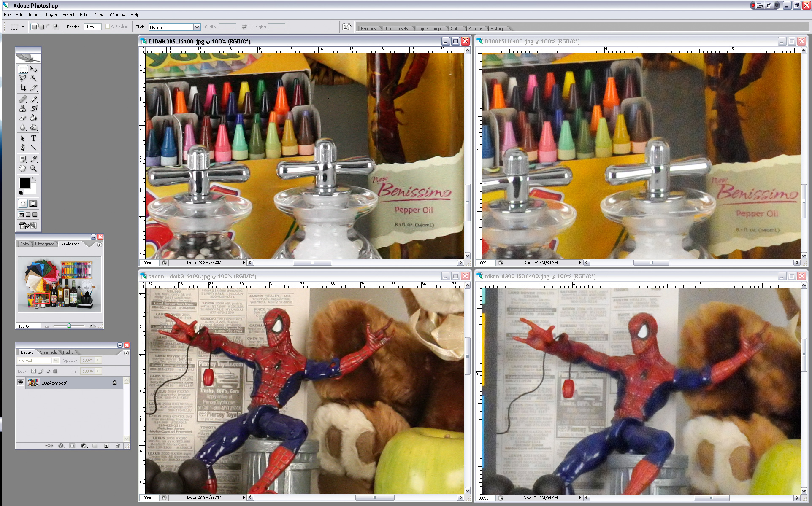812x506 pixels.
Task: Open the Filter menu
Action: (85, 15)
